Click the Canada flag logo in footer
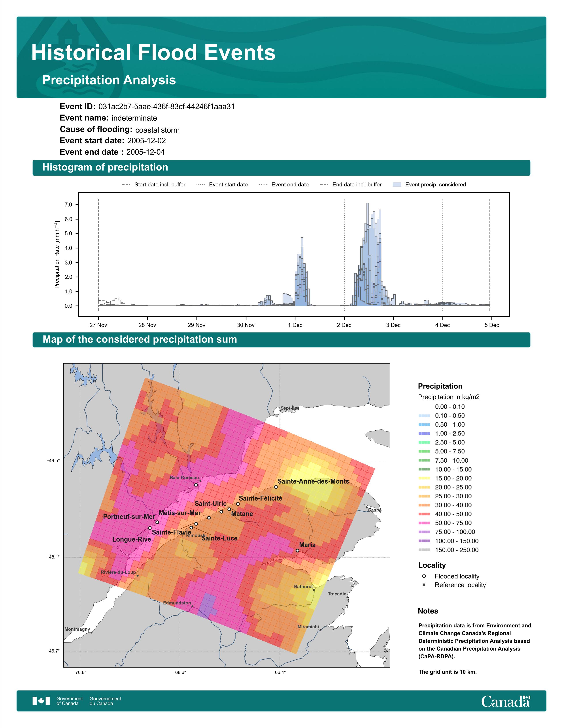This screenshot has width=563, height=728. [41, 701]
